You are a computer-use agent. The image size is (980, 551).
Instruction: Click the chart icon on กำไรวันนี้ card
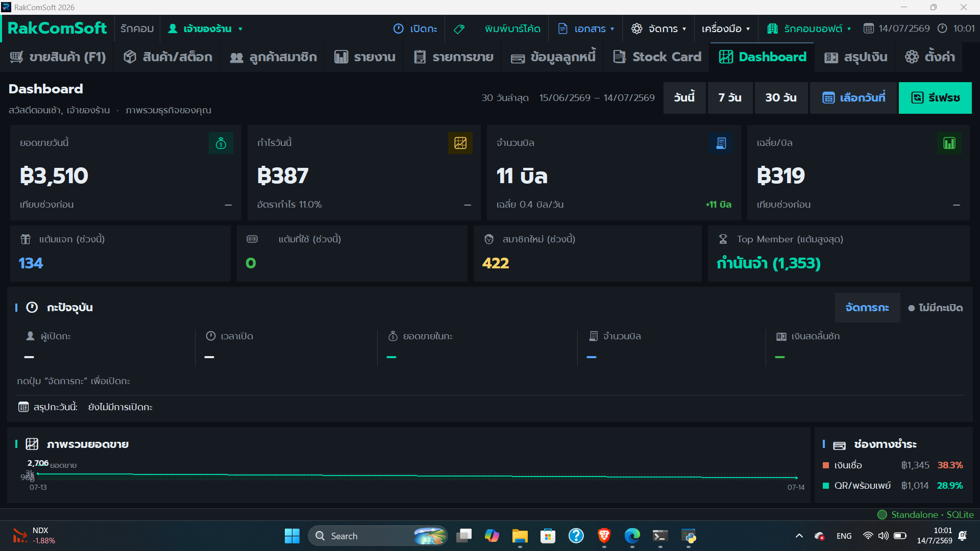460,143
